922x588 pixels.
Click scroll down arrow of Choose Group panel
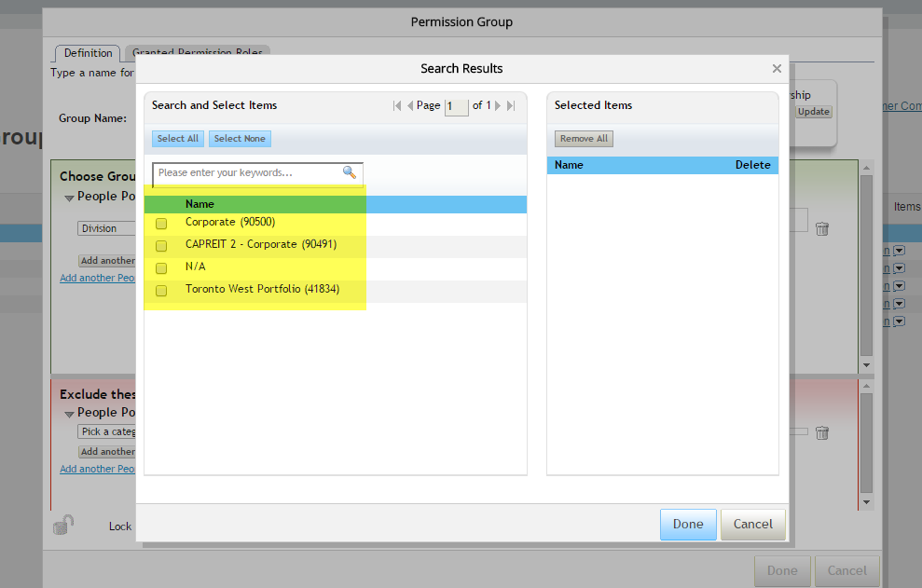[x=866, y=365]
